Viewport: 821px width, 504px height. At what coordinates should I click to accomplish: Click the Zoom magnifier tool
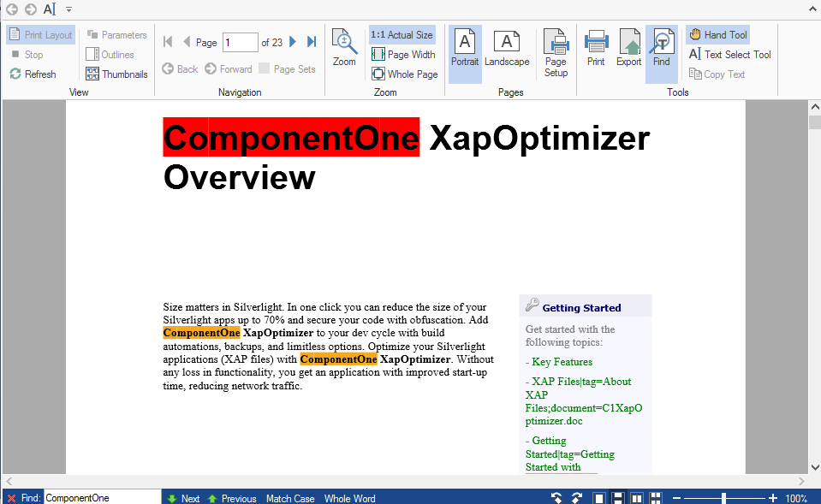click(344, 48)
